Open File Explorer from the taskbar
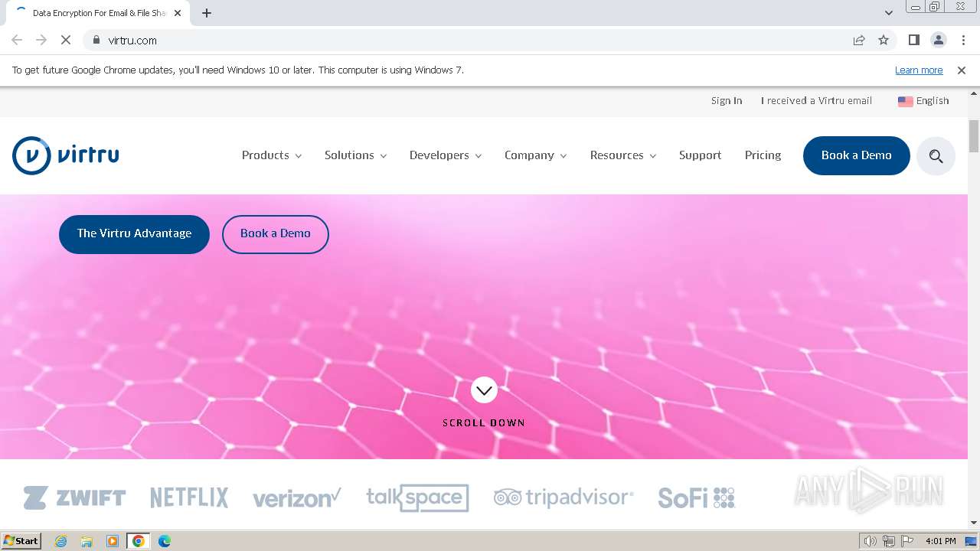This screenshot has height=551, width=980. tap(87, 541)
